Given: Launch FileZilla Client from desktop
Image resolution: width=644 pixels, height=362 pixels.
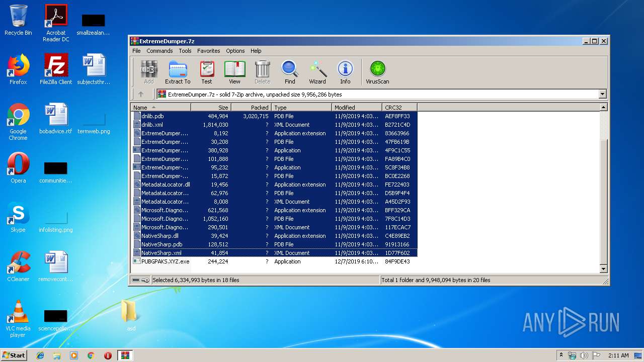Looking at the screenshot, I should tap(56, 69).
